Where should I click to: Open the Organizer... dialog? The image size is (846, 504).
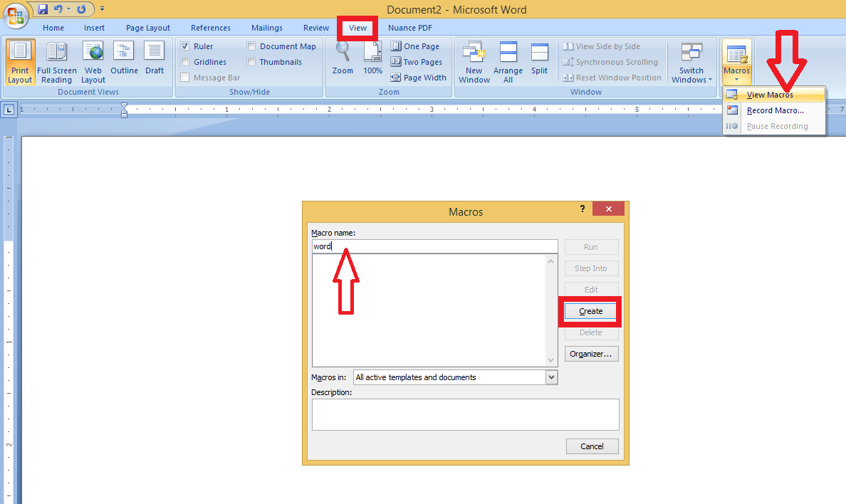[x=591, y=354]
